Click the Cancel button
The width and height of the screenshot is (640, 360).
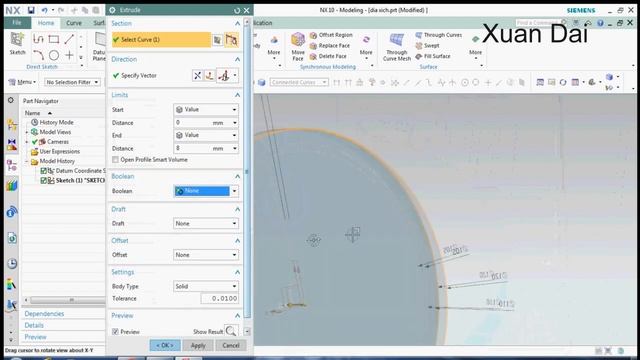coord(231,345)
